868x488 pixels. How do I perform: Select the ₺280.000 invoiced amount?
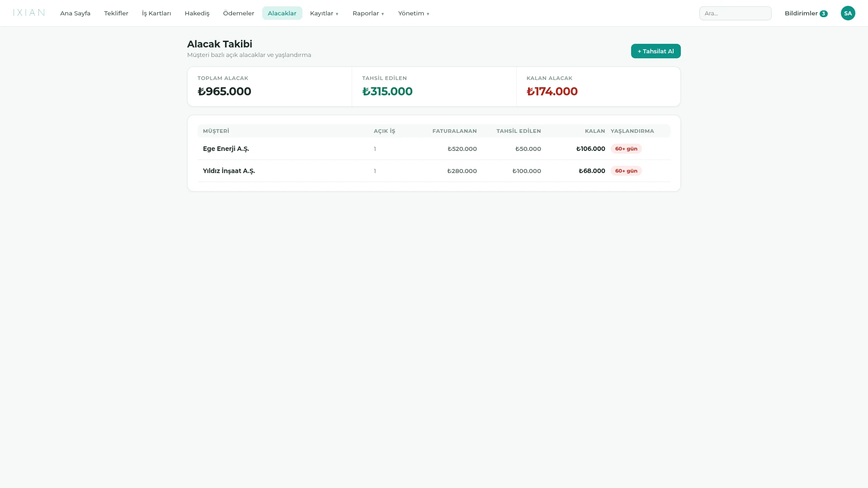[x=462, y=171]
